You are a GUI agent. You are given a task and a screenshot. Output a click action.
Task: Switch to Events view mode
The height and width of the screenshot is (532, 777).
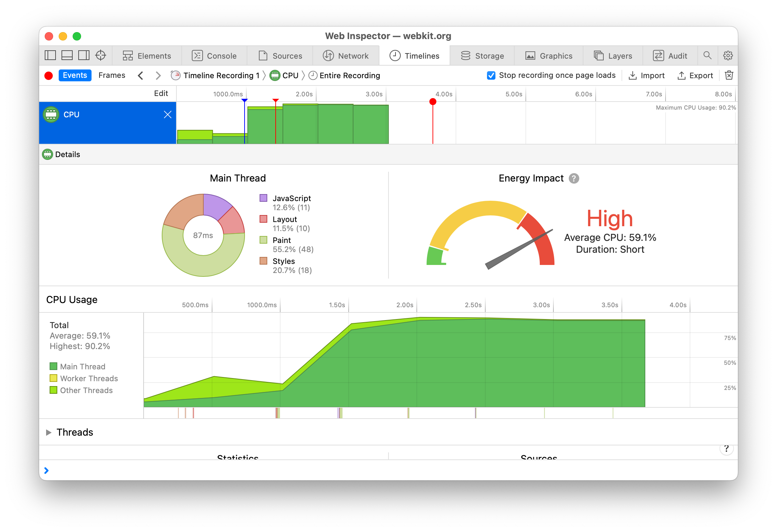coord(75,75)
